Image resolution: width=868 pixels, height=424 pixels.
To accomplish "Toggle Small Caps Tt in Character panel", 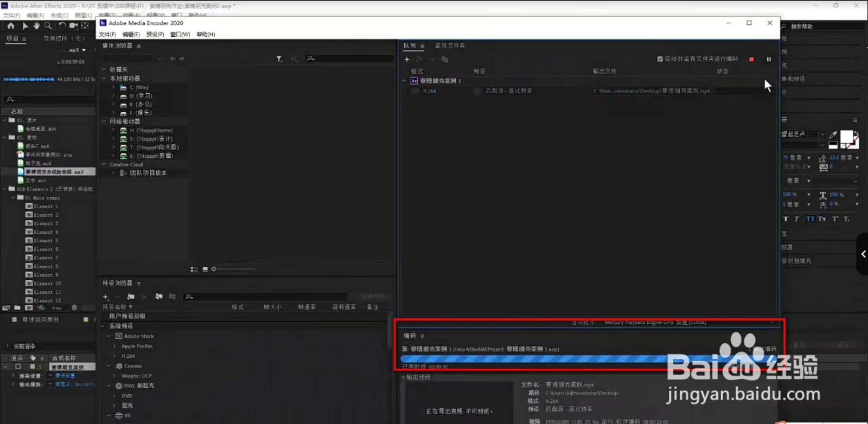I will (x=822, y=219).
